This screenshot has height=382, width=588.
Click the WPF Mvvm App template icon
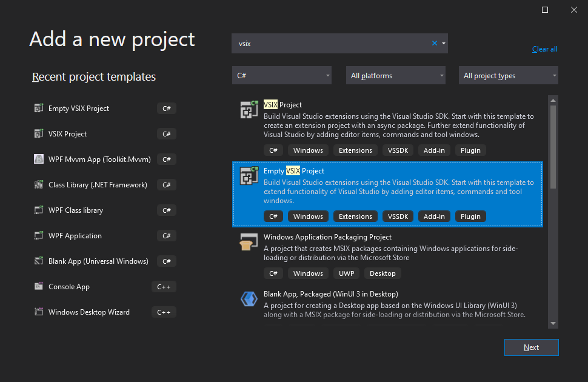[x=39, y=159]
